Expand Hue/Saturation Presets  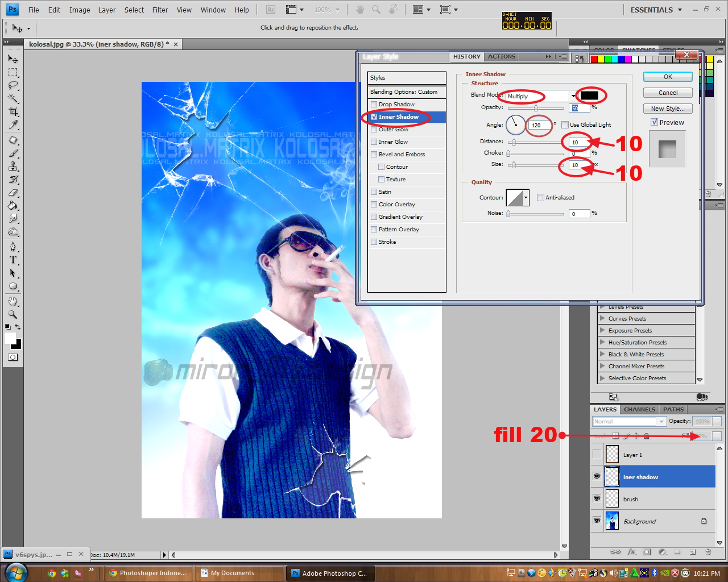coord(602,342)
